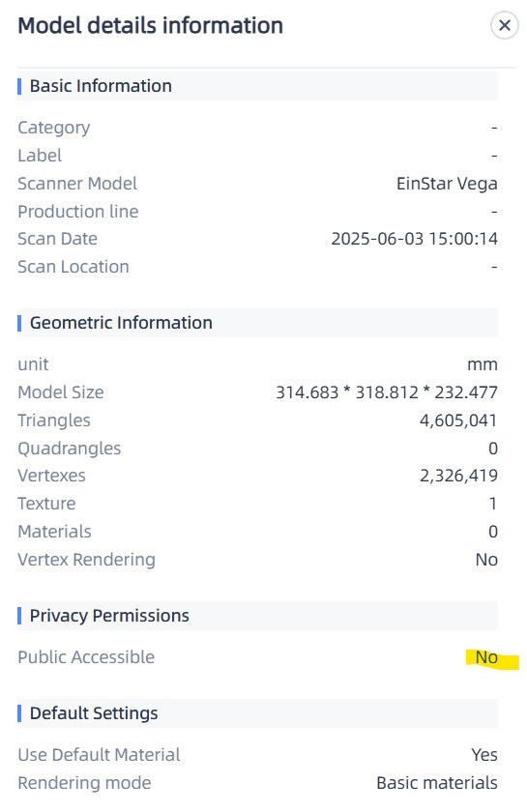This screenshot has height=812, width=527.
Task: Click the highlighted Public Accessible No value
Action: pyautogui.click(x=486, y=657)
